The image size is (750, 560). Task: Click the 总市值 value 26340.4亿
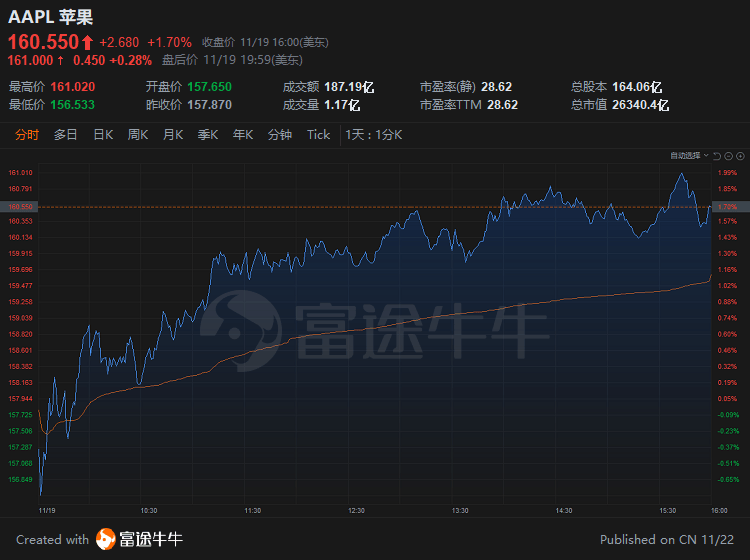(640, 105)
